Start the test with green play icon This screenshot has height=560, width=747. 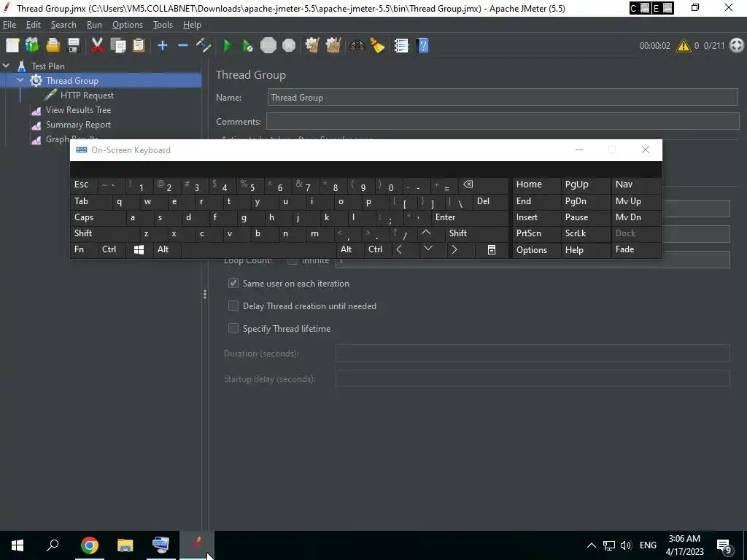tap(228, 46)
